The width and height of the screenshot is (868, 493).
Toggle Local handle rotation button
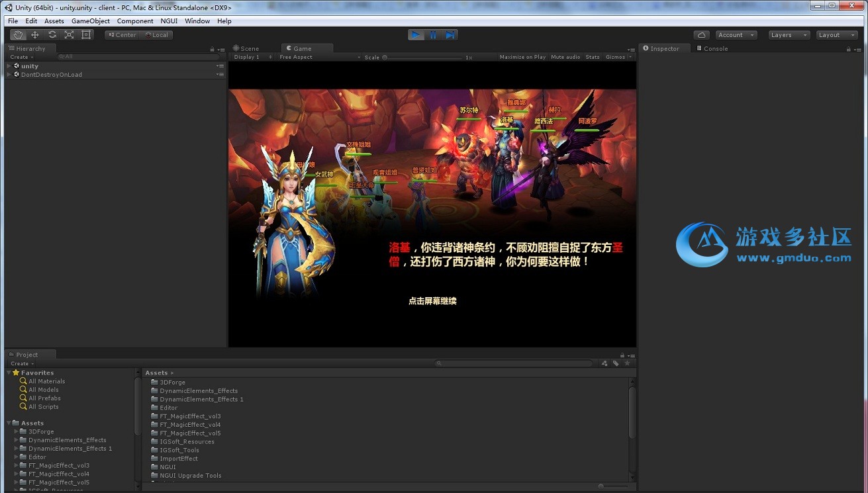(156, 35)
